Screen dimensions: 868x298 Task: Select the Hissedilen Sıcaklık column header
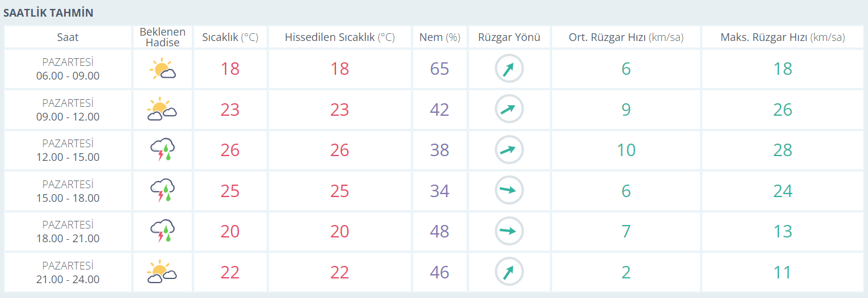(x=340, y=37)
